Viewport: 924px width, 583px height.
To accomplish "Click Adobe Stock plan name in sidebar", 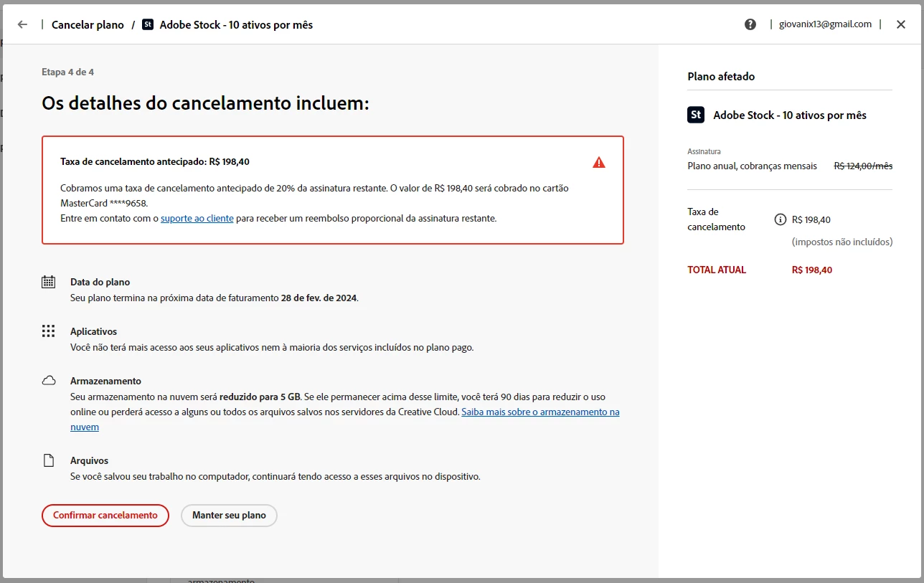I will pyautogui.click(x=790, y=115).
